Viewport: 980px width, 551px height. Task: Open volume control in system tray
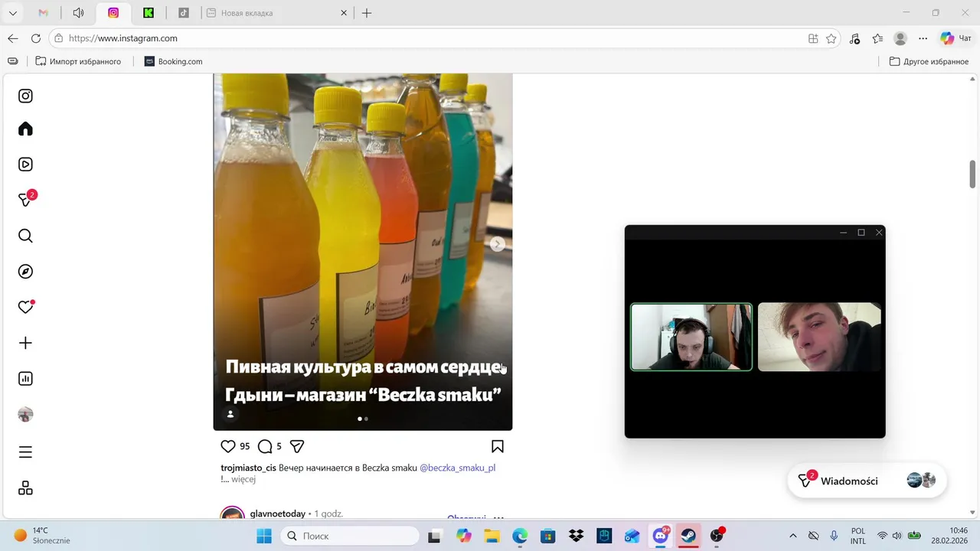coord(897,536)
